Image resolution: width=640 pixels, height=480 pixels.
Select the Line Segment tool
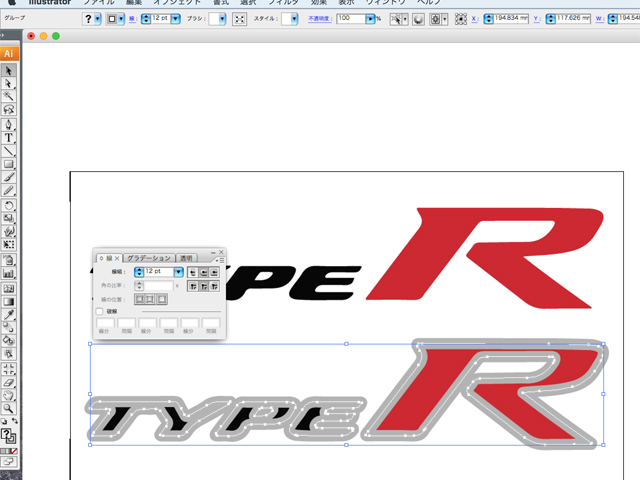[9, 151]
